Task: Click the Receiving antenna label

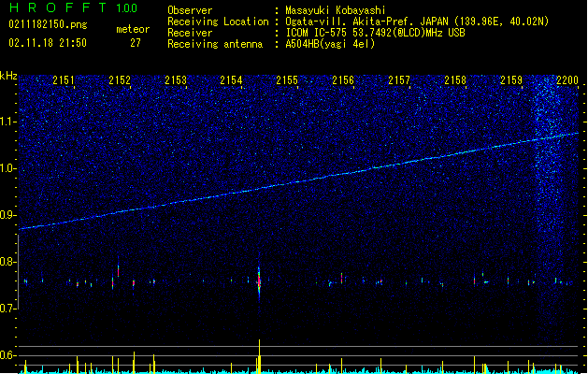Action: pos(215,44)
